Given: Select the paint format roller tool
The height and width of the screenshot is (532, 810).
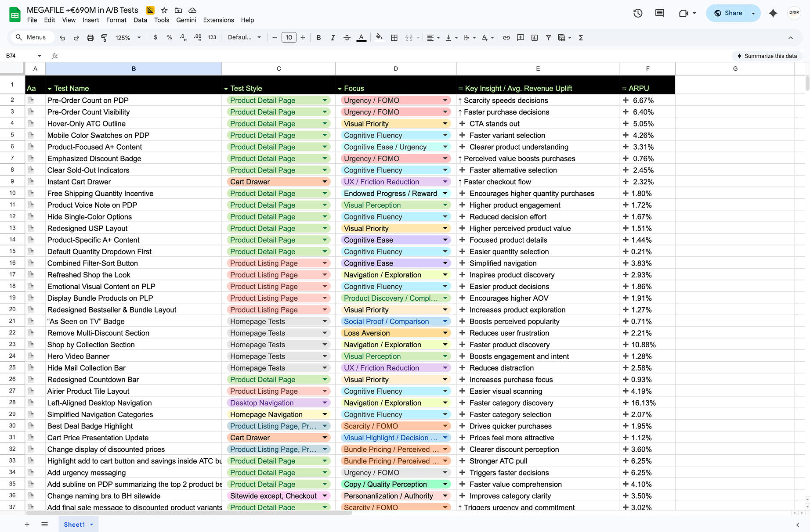Looking at the screenshot, I should coord(104,38).
